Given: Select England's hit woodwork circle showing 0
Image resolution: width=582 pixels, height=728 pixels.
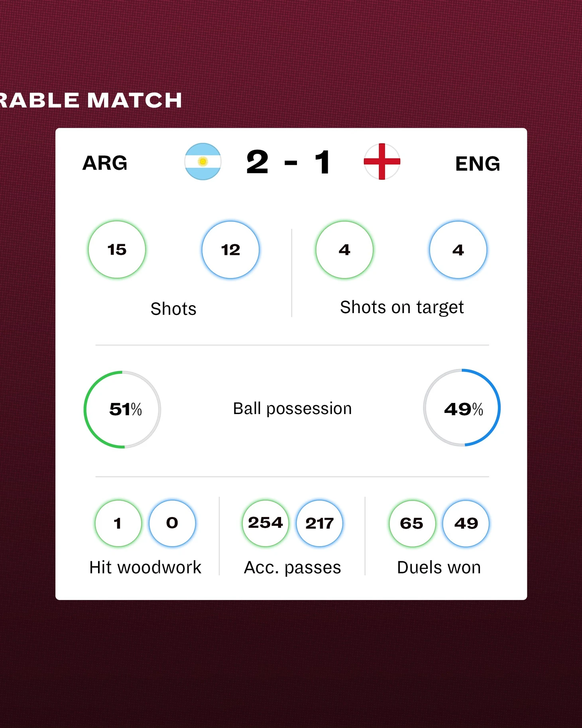Looking at the screenshot, I should [x=172, y=523].
